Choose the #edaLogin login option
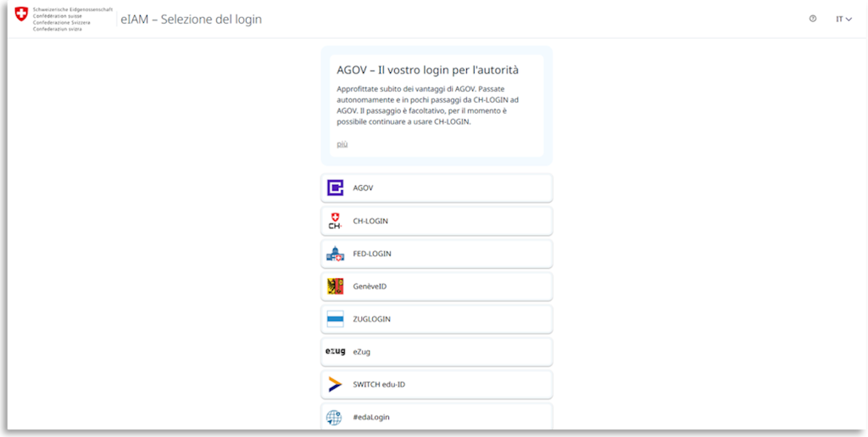Screen dimensions: 868x437 point(437,417)
